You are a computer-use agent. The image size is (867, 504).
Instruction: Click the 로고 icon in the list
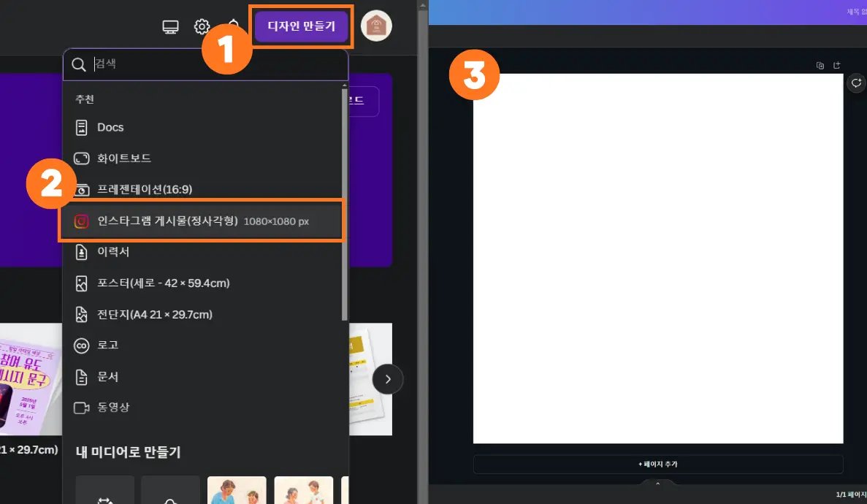[x=82, y=345]
